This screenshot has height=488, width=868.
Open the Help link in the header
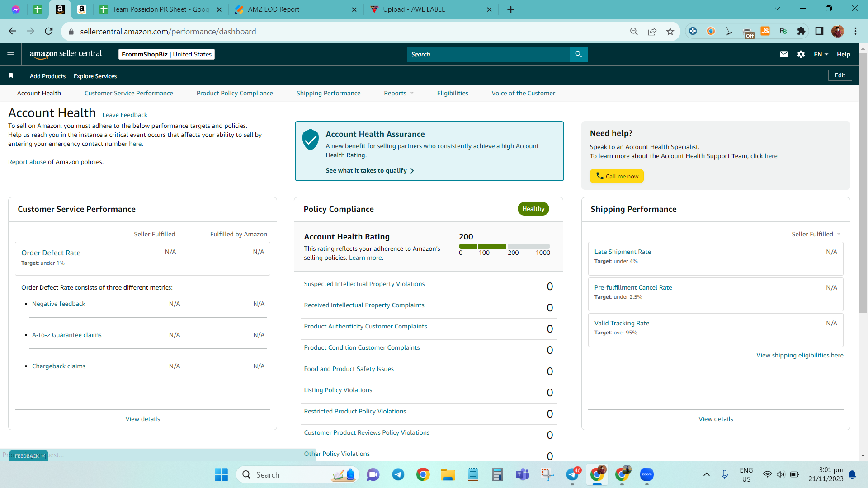point(844,54)
